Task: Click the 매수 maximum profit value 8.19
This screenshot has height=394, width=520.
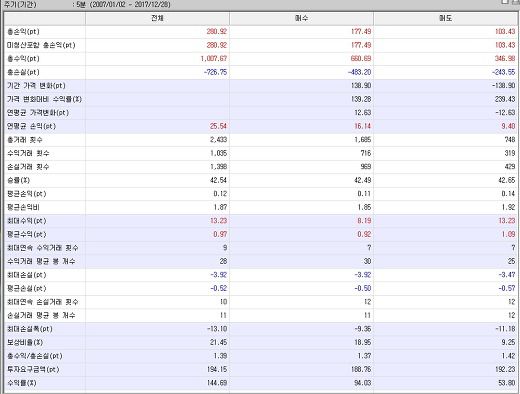Action: pyautogui.click(x=364, y=221)
